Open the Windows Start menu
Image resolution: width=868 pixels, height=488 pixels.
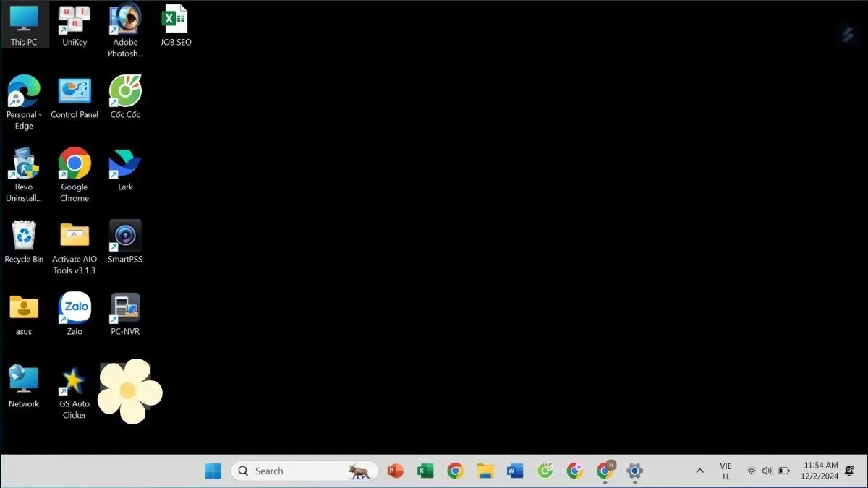213,471
